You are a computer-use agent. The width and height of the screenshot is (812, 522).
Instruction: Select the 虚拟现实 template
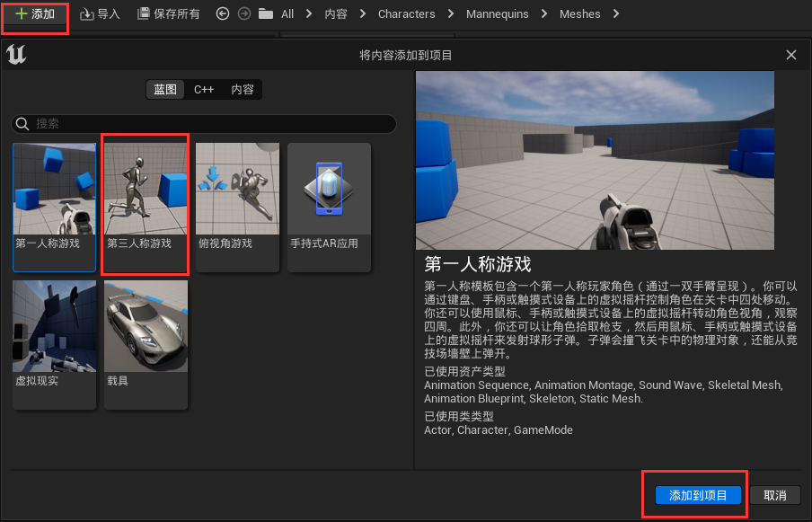(x=55, y=345)
